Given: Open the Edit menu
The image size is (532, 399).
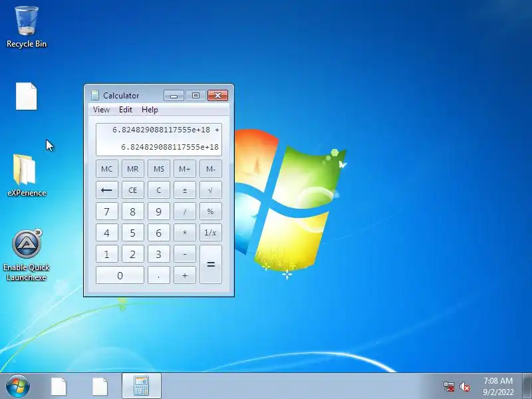Looking at the screenshot, I should pos(126,110).
